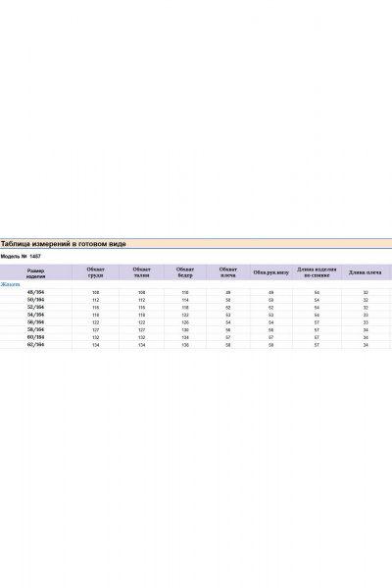Click 'Длина изделия по спинке' value in size 60 row
The image size is (392, 588).
[317, 337]
